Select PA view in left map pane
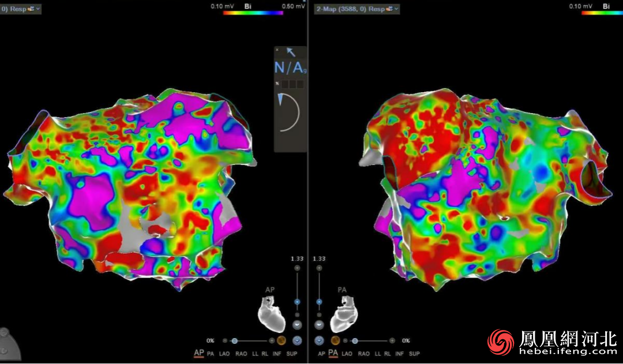 click(x=211, y=354)
